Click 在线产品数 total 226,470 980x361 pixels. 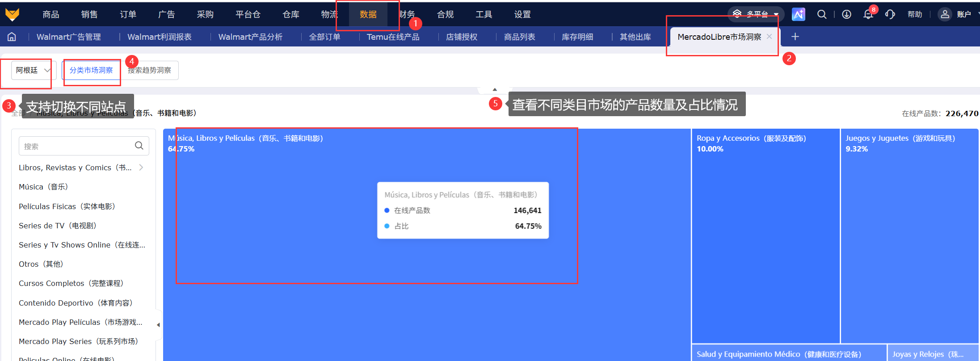(940, 113)
